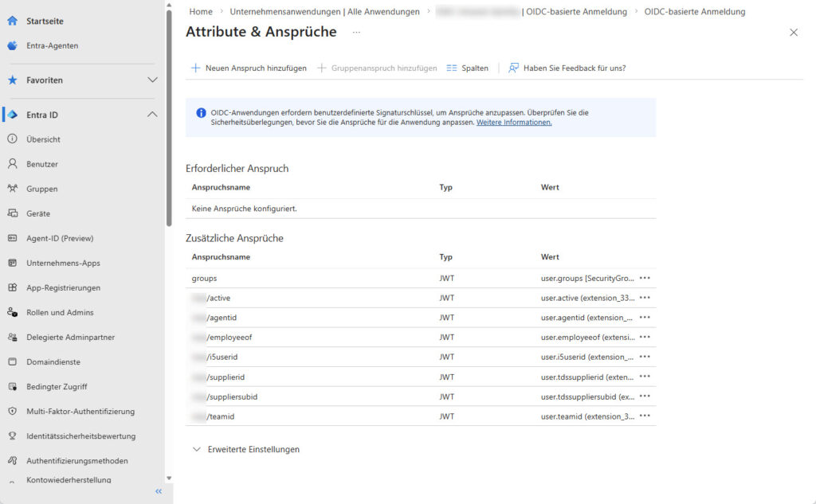This screenshot has width=816, height=504.
Task: Select the Geräte devices icon
Action: 12,213
